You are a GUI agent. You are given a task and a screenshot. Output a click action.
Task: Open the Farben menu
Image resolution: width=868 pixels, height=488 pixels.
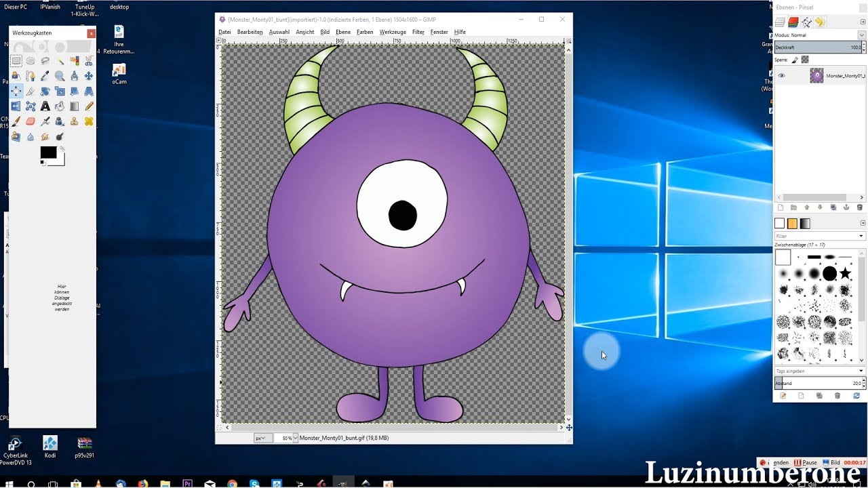[365, 32]
